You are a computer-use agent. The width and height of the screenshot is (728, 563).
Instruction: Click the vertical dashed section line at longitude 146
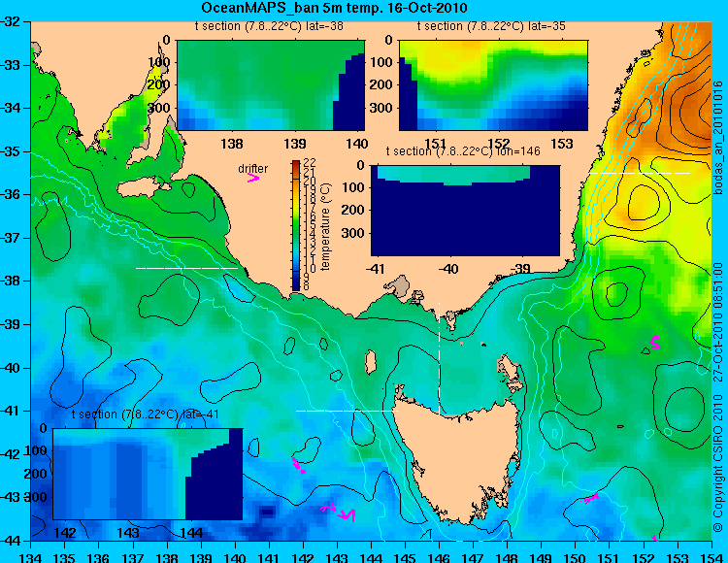(x=439, y=358)
